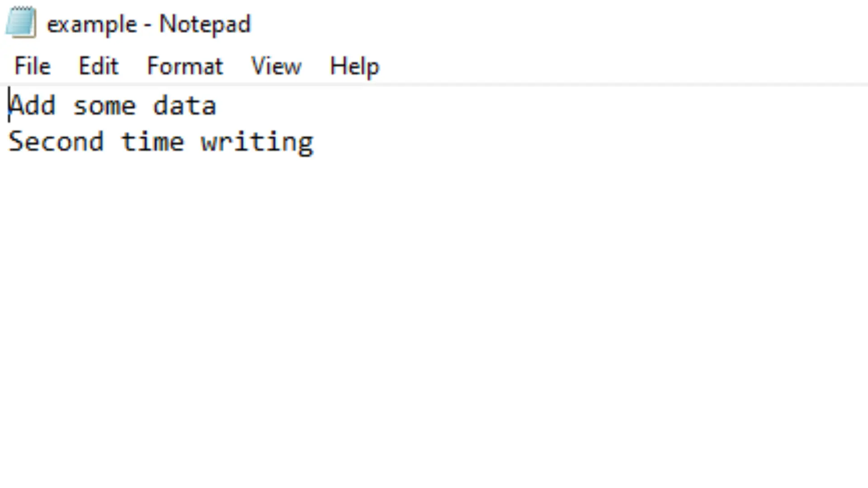The height and width of the screenshot is (488, 868).
Task: Click at start of 'Second time writing'
Action: (9, 141)
